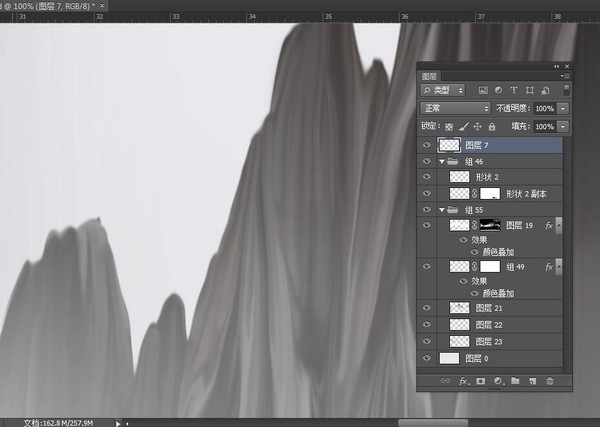Close the layers panel
This screenshot has width=600, height=427.
[567, 66]
